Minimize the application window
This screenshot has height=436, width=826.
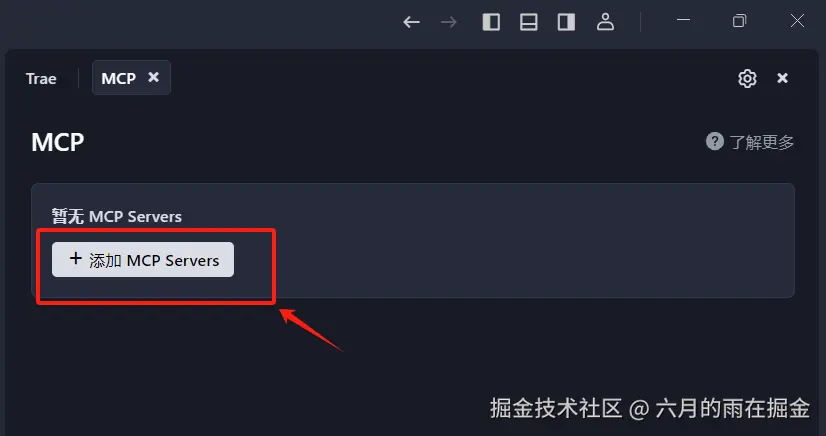click(x=684, y=20)
